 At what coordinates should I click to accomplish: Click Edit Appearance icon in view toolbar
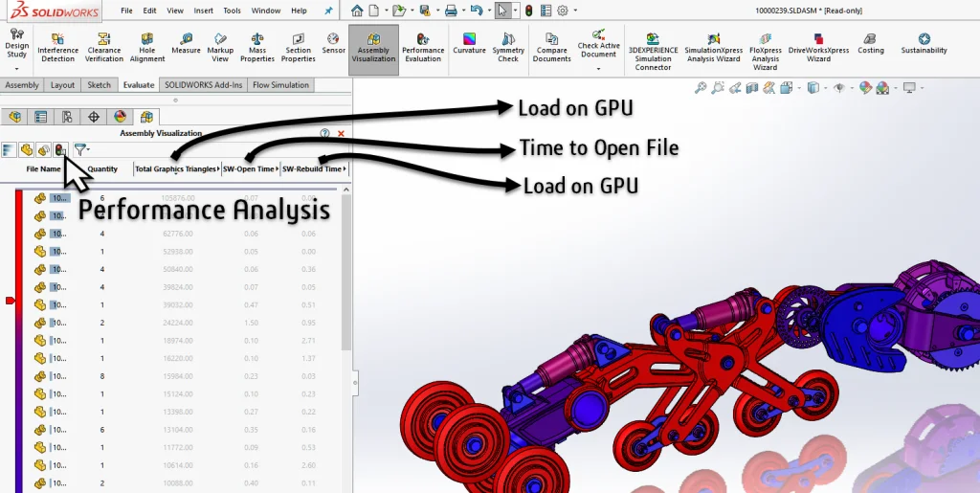[865, 88]
